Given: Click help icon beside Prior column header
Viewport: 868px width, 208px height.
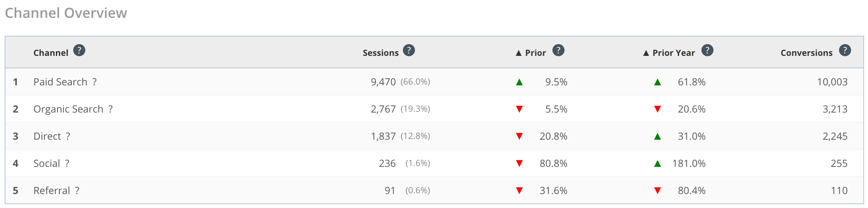Looking at the screenshot, I should (x=558, y=50).
